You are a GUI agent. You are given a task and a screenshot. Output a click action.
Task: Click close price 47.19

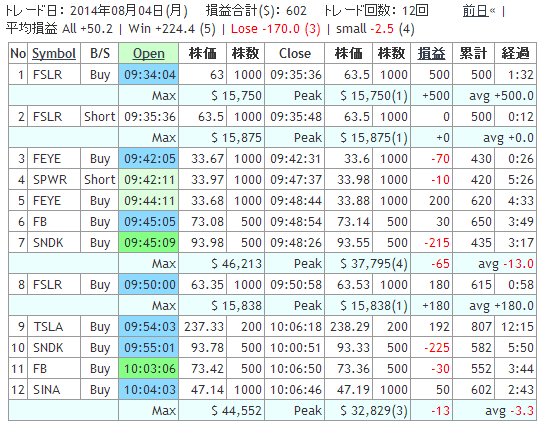click(353, 390)
